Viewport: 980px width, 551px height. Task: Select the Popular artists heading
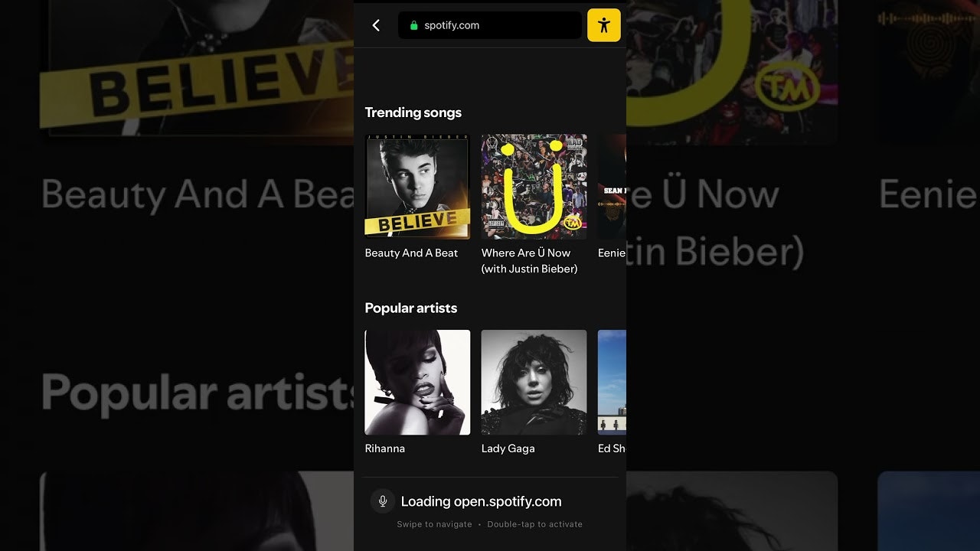coord(411,308)
